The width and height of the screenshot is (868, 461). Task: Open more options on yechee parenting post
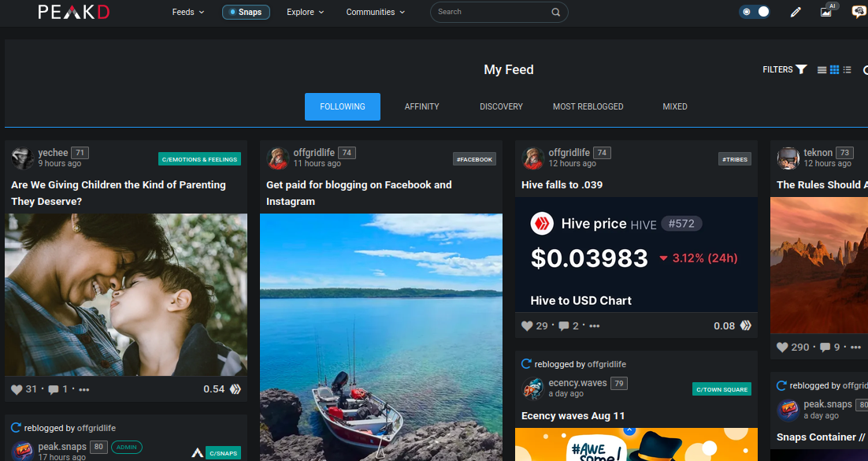pos(84,389)
